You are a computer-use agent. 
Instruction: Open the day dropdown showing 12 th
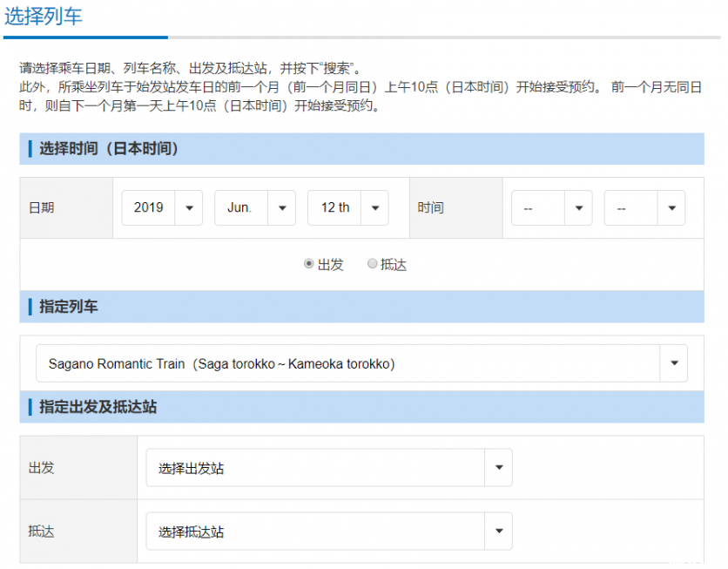pos(347,207)
